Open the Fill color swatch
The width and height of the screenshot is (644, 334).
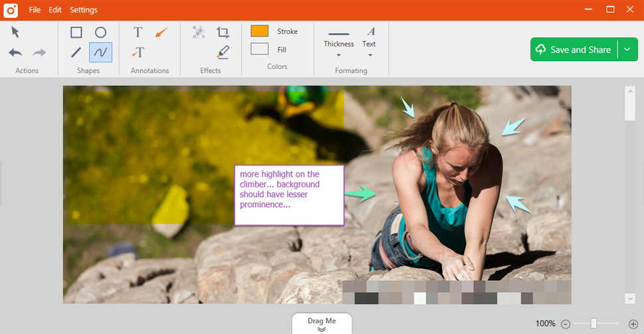pyautogui.click(x=260, y=49)
